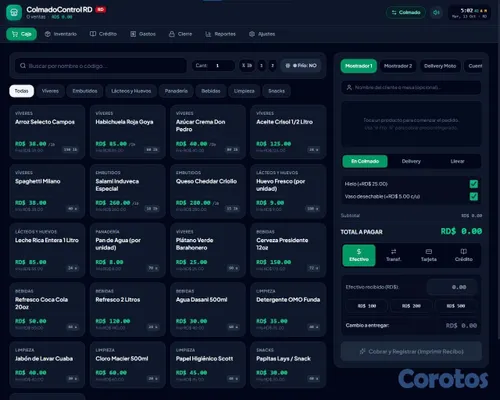
Task: Add Plátano Verde Barahonero product
Action: click(x=208, y=250)
